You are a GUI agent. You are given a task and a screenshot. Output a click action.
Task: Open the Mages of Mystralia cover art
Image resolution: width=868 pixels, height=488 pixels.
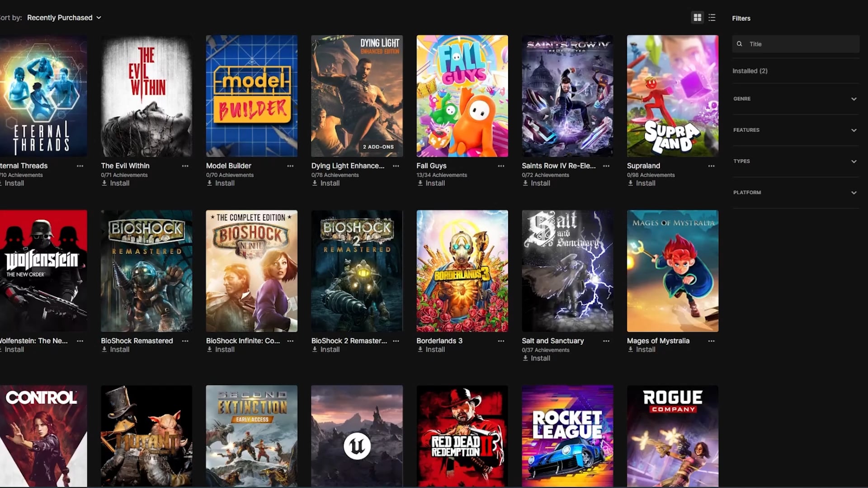673,271
